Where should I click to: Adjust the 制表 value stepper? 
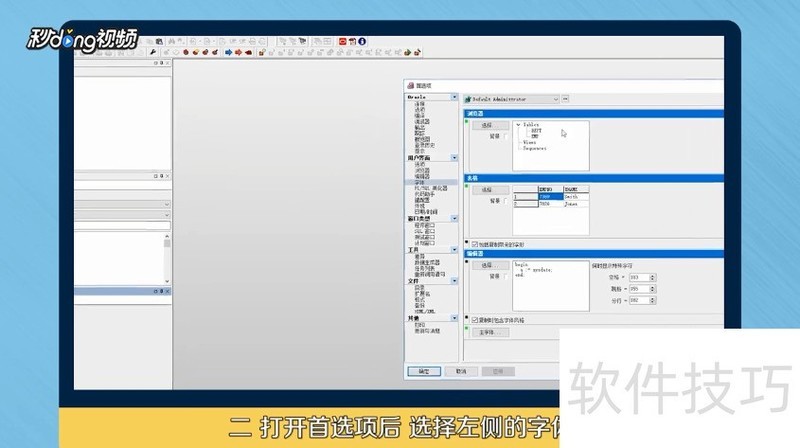click(653, 289)
